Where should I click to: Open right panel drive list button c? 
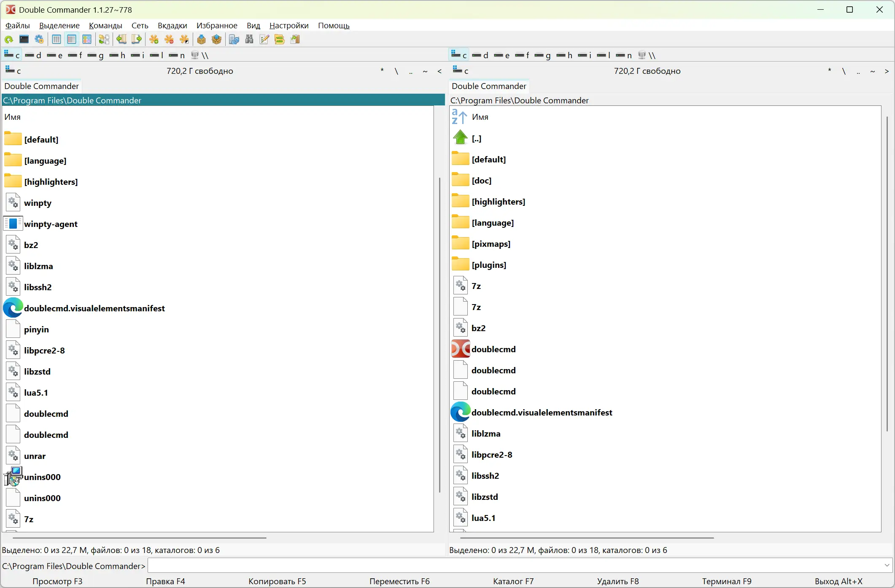[460, 71]
